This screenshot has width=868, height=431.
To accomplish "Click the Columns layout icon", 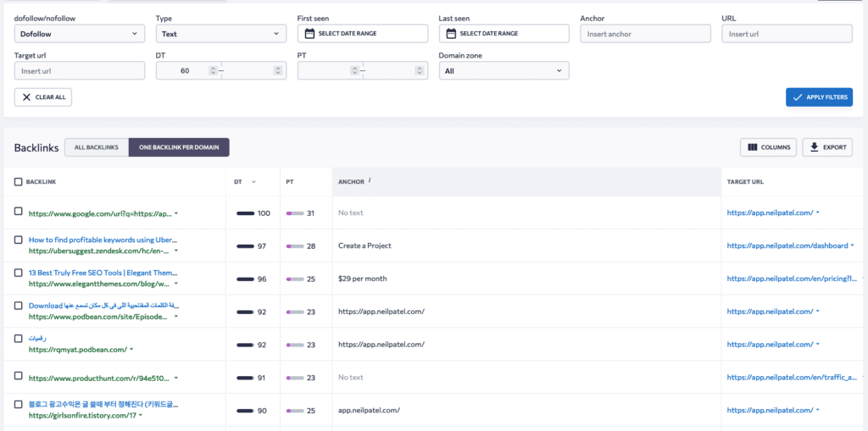I will click(x=752, y=147).
